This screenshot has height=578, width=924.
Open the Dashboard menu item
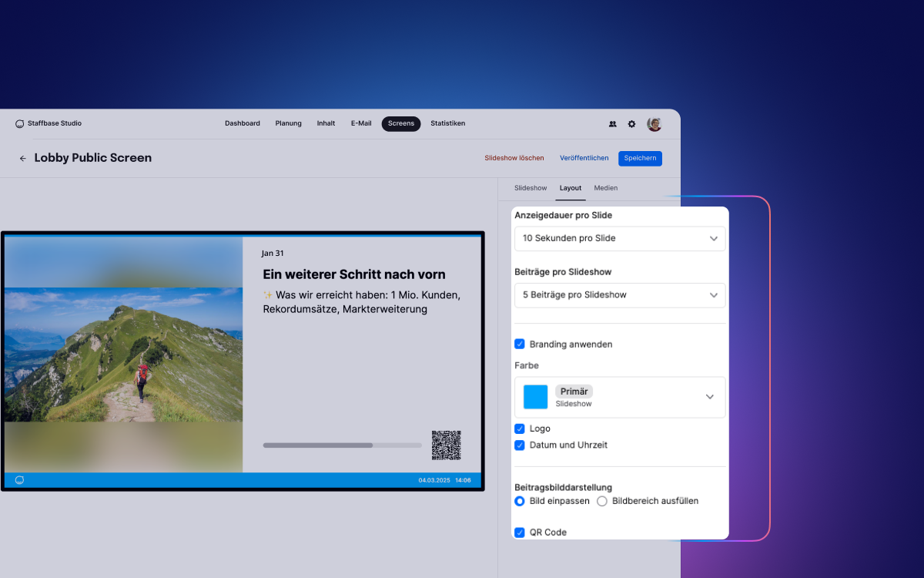[x=243, y=123]
